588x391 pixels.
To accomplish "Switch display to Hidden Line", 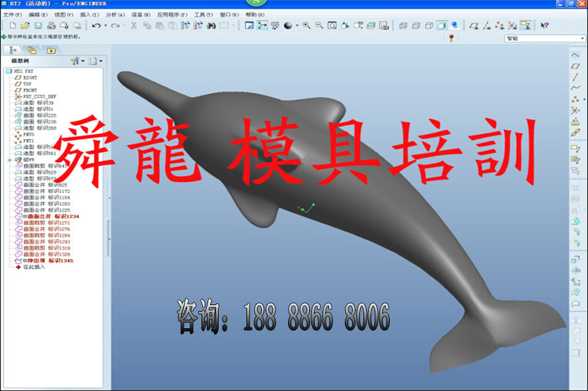I will pos(416,26).
